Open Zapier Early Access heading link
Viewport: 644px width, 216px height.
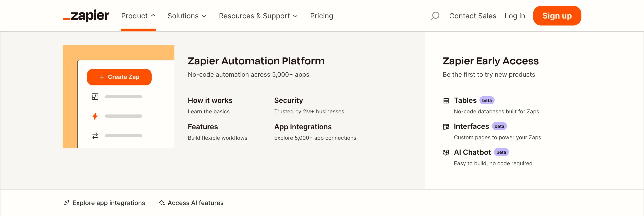491,61
